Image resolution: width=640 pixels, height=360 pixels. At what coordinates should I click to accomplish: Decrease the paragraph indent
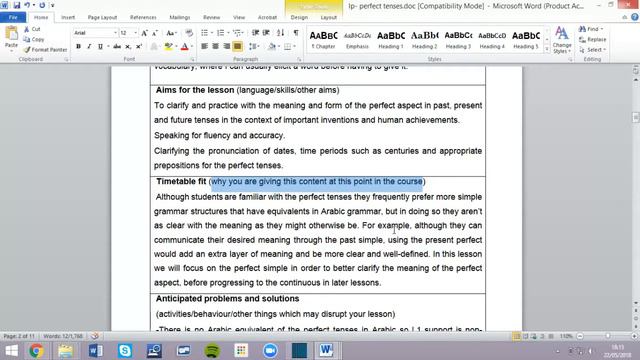click(x=255, y=33)
